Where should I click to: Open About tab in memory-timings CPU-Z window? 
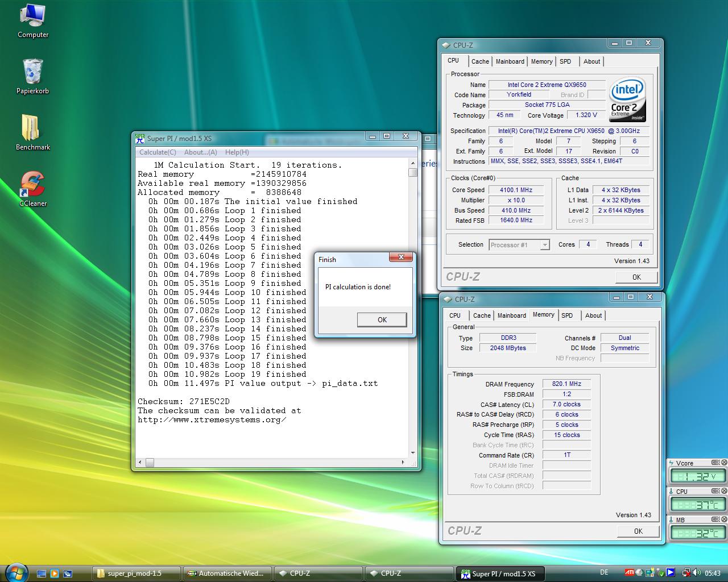[593, 315]
